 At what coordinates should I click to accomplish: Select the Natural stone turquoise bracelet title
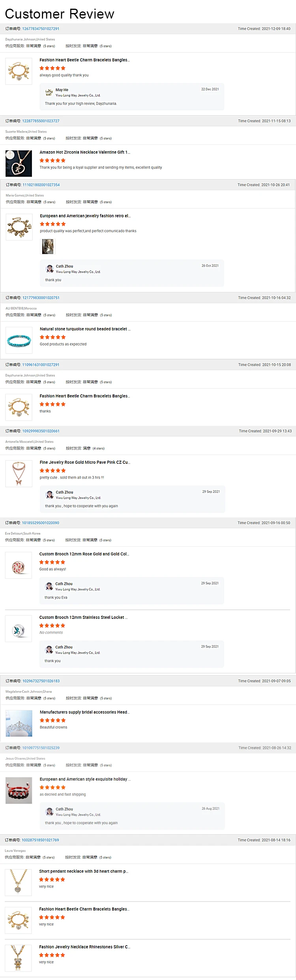(85, 329)
